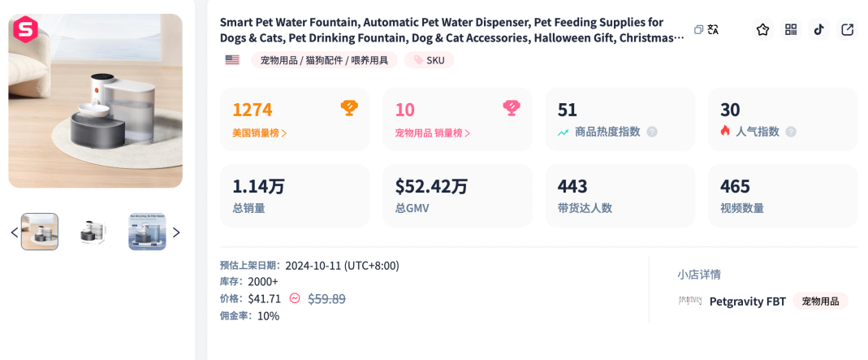The width and height of the screenshot is (868, 360).
Task: Select the second product thumbnail
Action: click(93, 232)
